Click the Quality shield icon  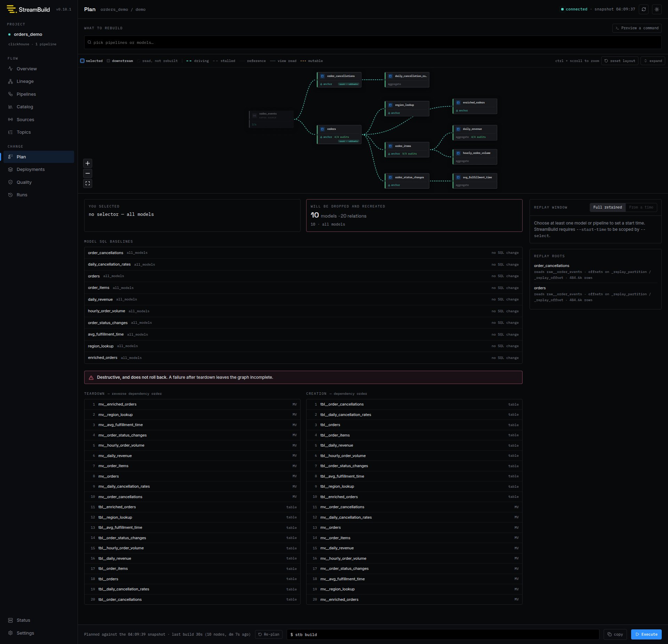pos(10,182)
